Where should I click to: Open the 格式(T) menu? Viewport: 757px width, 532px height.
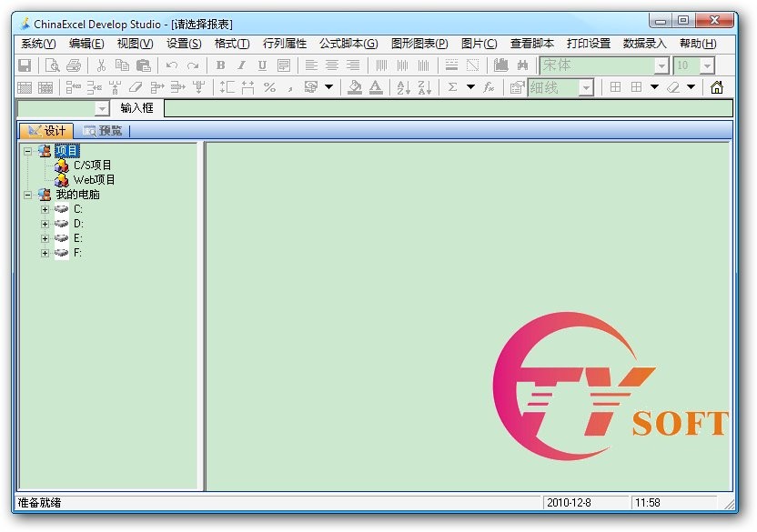tap(232, 44)
